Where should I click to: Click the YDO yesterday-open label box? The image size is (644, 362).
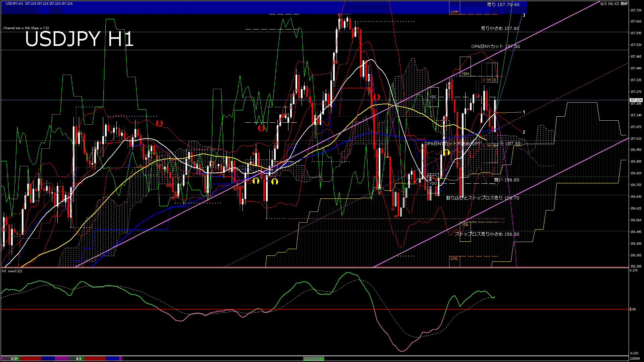[x=433, y=183]
